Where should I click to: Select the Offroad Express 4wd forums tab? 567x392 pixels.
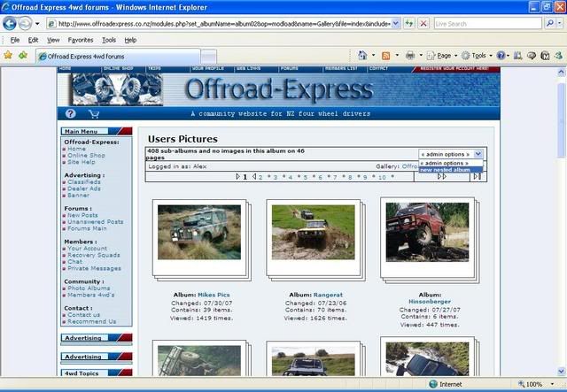pyautogui.click(x=118, y=57)
